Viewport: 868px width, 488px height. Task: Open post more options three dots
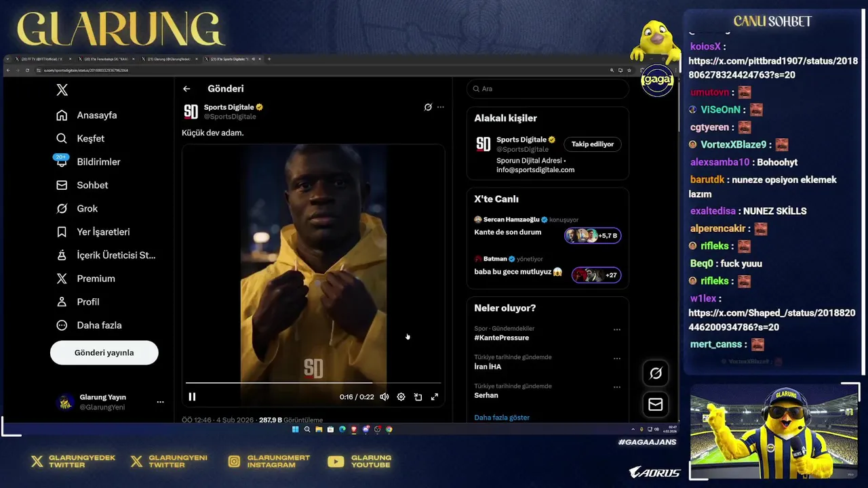(x=441, y=107)
